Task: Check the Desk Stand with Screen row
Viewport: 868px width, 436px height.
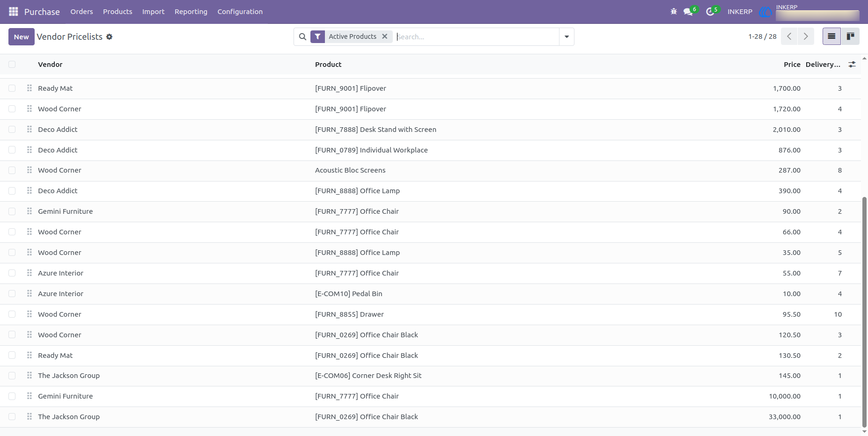Action: (x=12, y=129)
